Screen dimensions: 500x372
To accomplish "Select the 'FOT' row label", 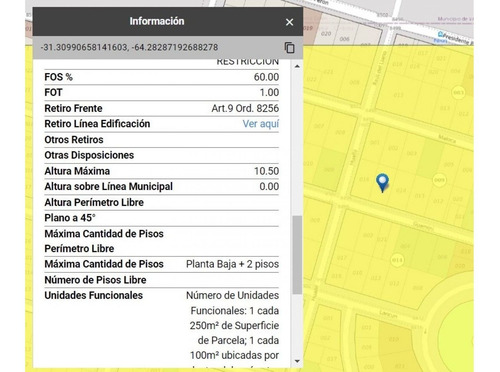I will (x=53, y=92).
